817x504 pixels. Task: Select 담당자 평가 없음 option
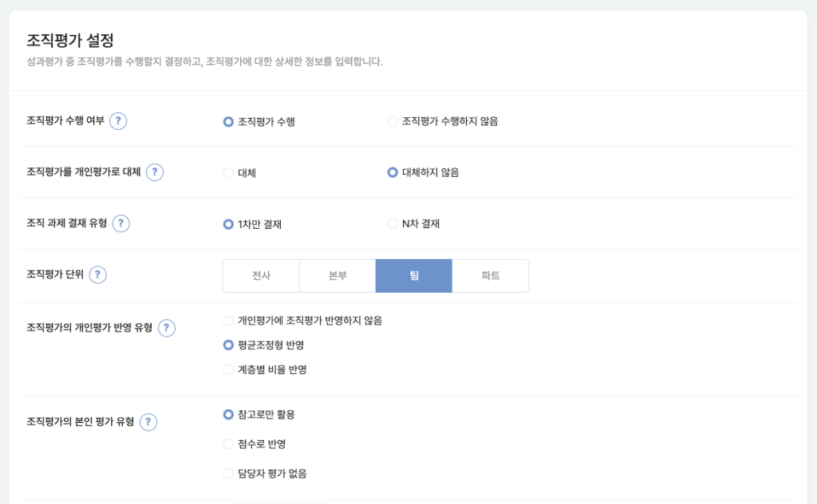265,474
